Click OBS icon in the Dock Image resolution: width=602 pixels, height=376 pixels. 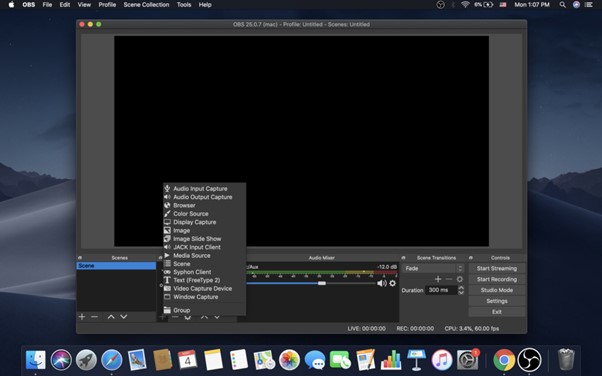[529, 360]
